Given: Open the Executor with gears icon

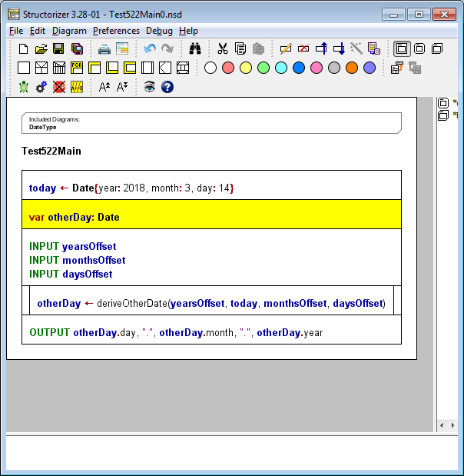Looking at the screenshot, I should pyautogui.click(x=41, y=87).
